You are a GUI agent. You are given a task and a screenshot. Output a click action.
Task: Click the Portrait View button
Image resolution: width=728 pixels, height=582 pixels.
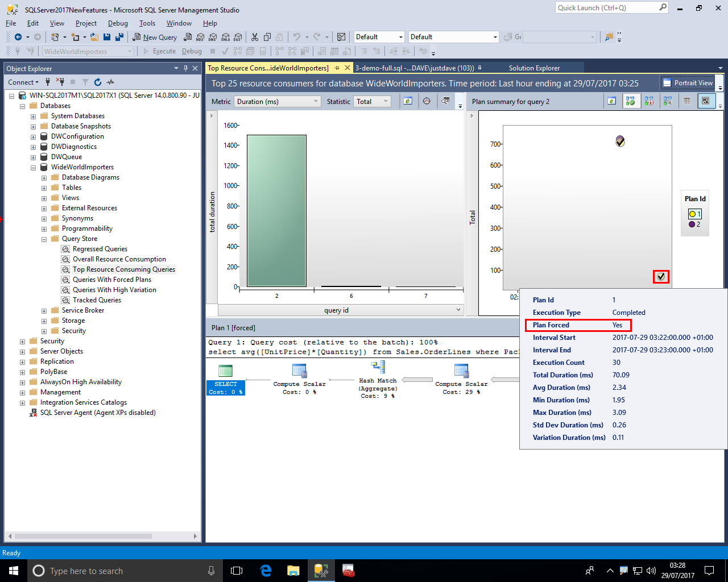coord(687,83)
